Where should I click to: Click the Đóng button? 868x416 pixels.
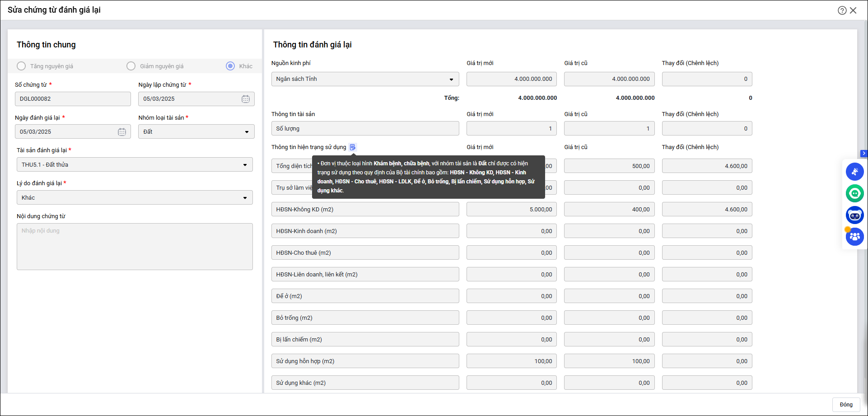[x=846, y=405]
